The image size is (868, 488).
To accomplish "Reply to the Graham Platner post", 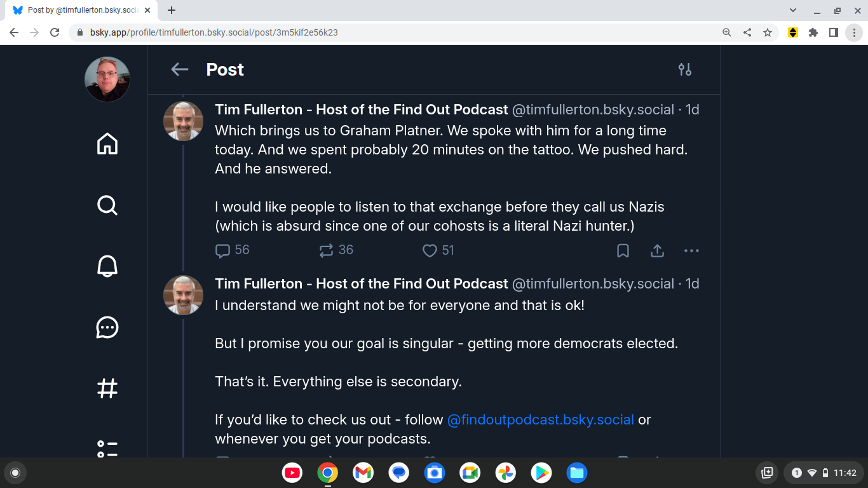I will (x=222, y=251).
